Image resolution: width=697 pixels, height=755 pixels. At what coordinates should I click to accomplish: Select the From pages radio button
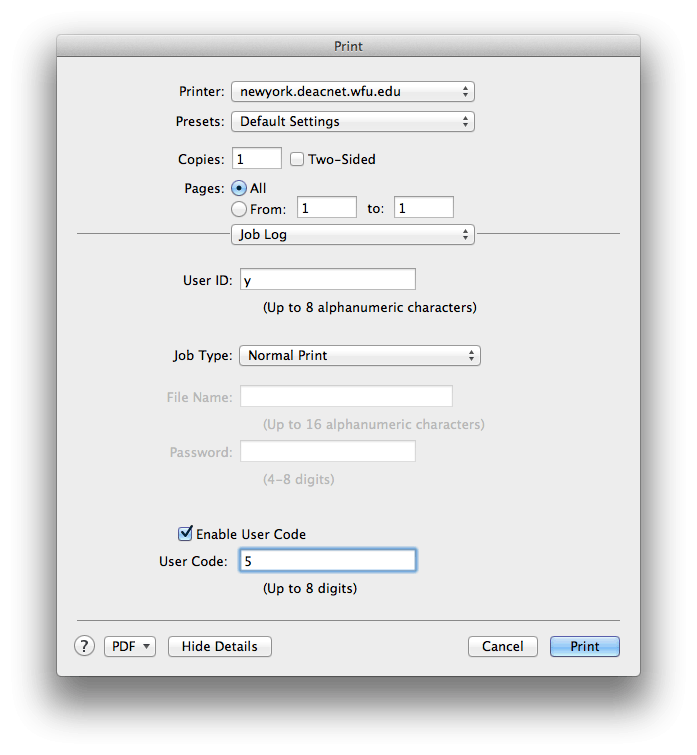(x=239, y=209)
